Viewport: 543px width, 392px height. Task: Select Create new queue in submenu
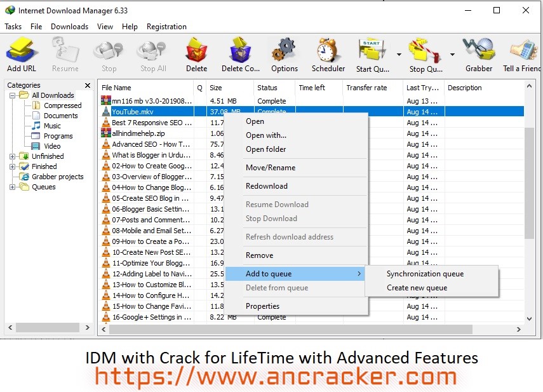point(417,288)
